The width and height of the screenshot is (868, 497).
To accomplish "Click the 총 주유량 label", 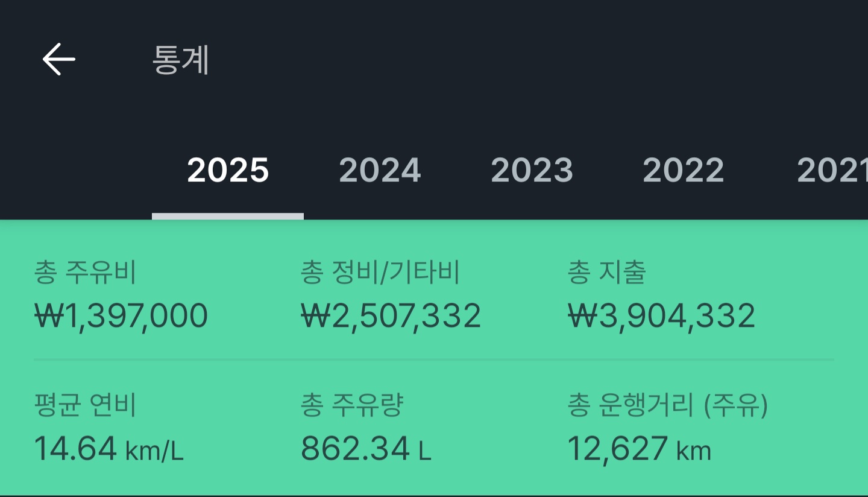I will tap(352, 405).
